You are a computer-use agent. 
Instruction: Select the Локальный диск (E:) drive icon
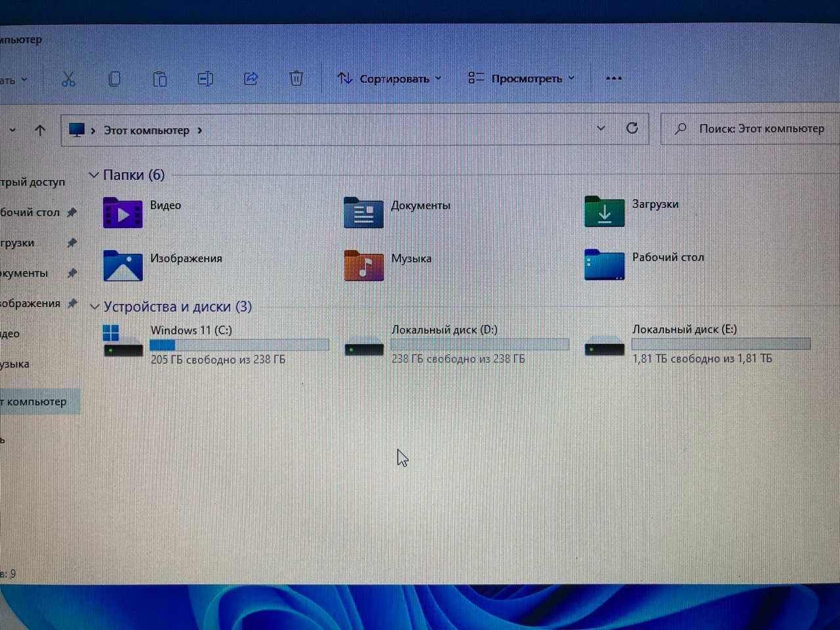point(604,346)
